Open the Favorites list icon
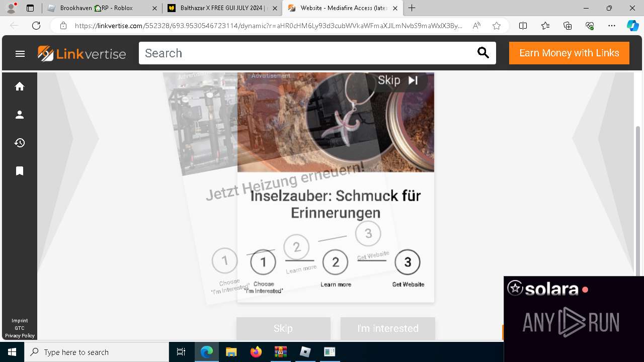 (545, 26)
